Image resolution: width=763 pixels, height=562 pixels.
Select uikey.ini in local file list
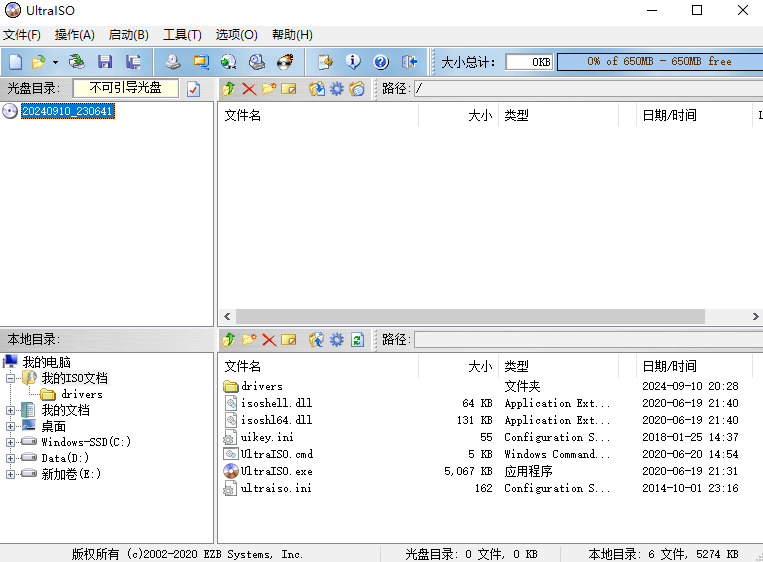(267, 437)
